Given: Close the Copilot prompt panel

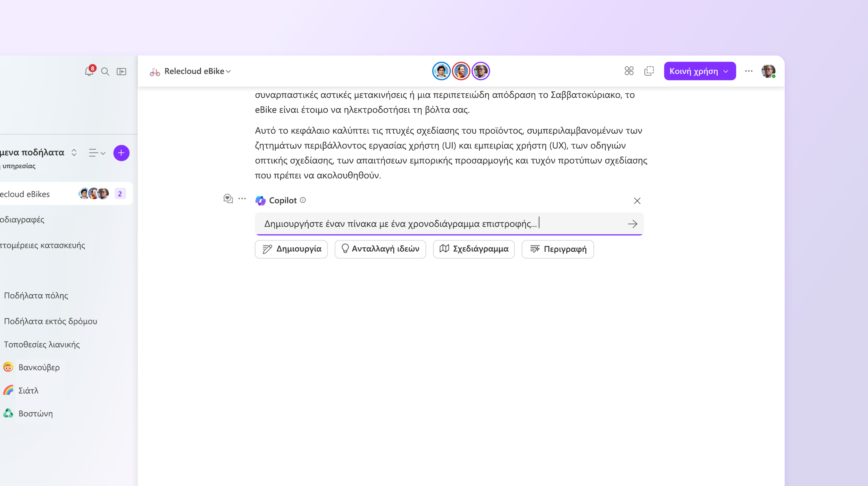Looking at the screenshot, I should coord(637,201).
